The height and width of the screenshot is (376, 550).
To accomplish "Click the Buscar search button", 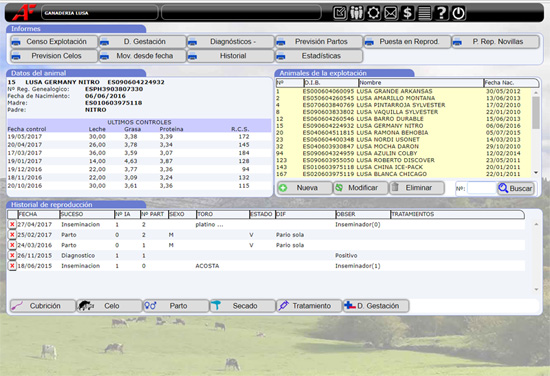I will click(x=516, y=188).
